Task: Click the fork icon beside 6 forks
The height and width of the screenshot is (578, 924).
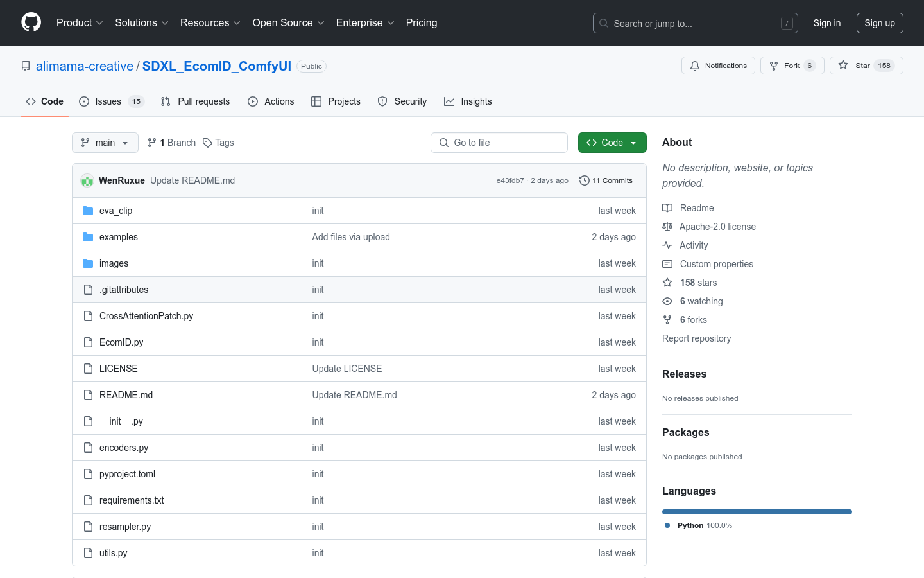Action: (x=667, y=320)
